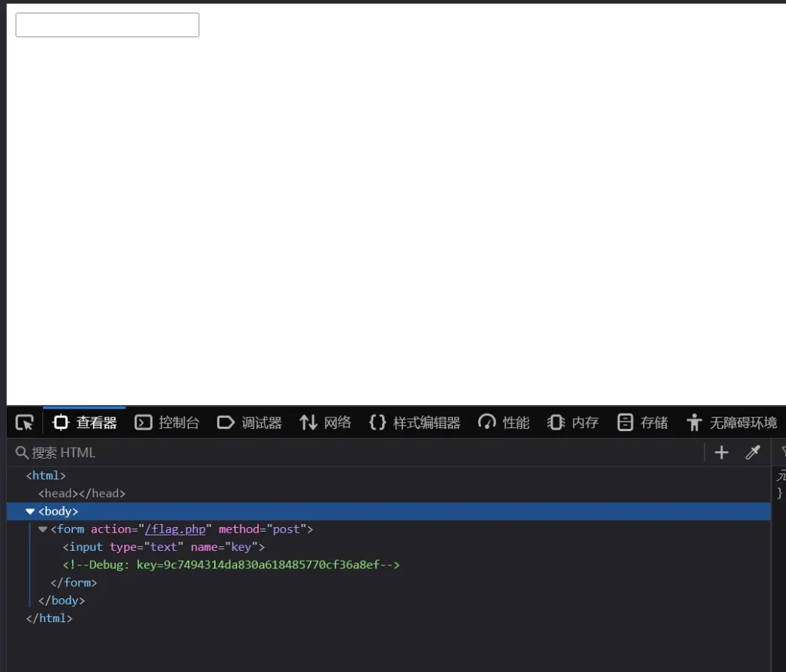786x672 pixels.
Task: Open the 无障碍环境 (Accessibility) tab
Action: pyautogui.click(x=732, y=423)
